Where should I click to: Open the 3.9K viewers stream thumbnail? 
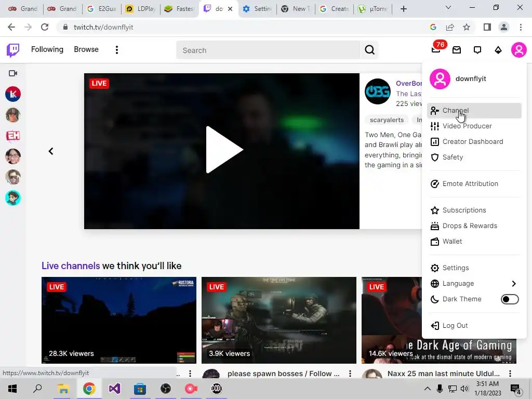279,320
